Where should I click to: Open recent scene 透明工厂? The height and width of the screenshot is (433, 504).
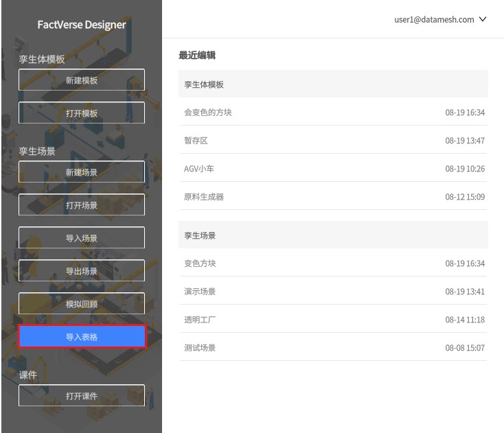point(333,320)
